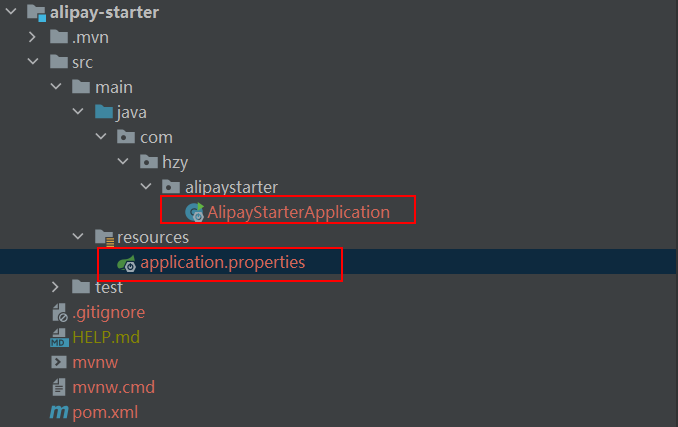The image size is (678, 427).
Task: Collapse the resources folder chevron
Action: pyautogui.click(x=78, y=238)
